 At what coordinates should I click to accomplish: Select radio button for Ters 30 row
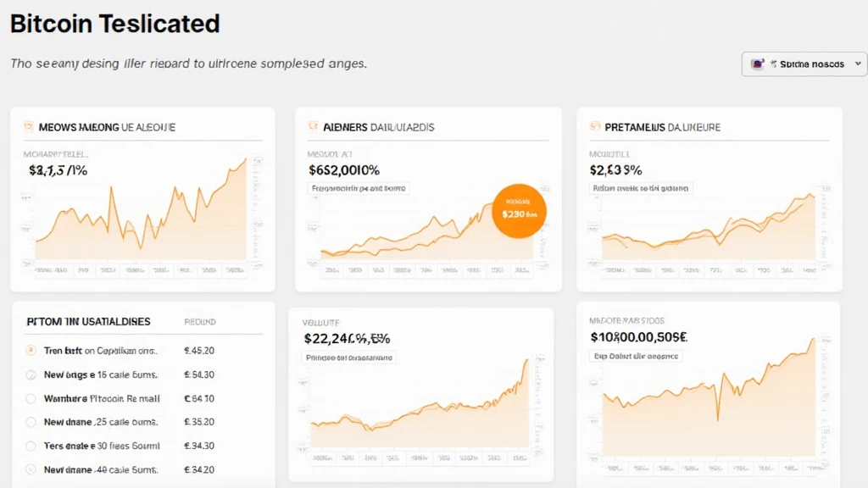click(x=32, y=446)
